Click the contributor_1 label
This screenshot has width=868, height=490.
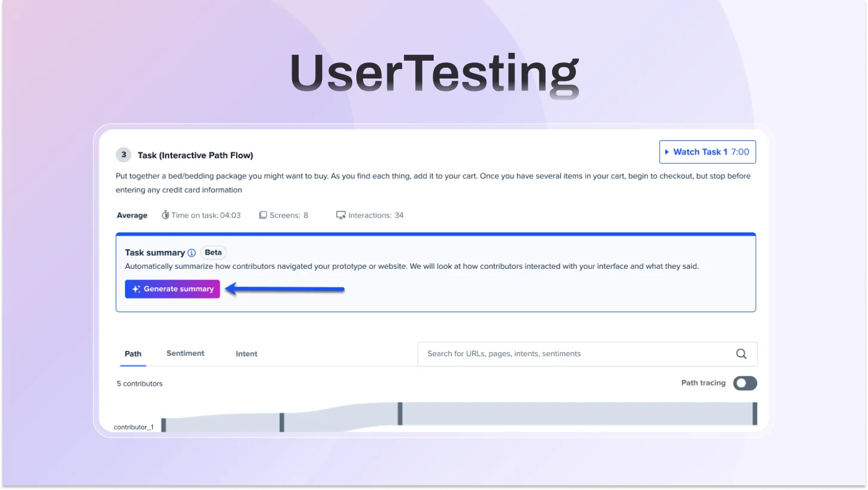click(134, 427)
